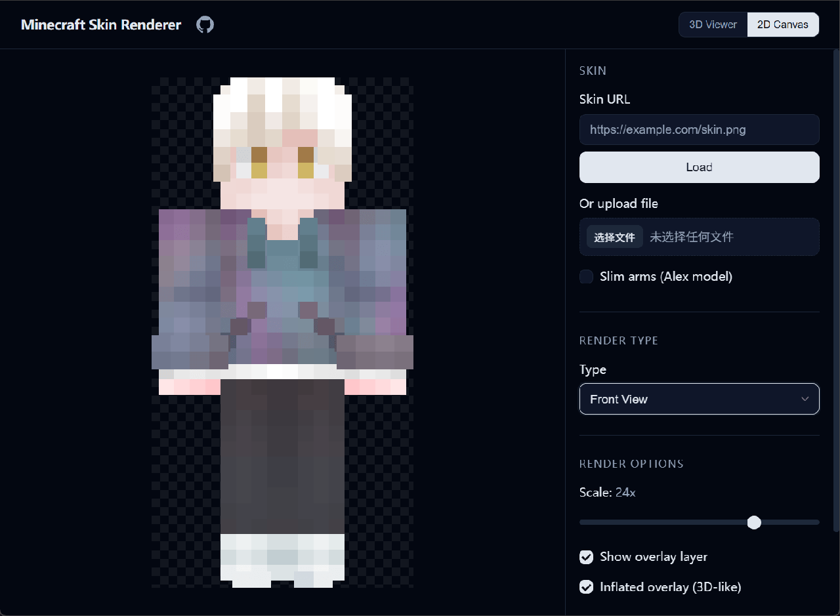Click the 选择文件 file chooser button
840x616 pixels.
[x=614, y=237]
